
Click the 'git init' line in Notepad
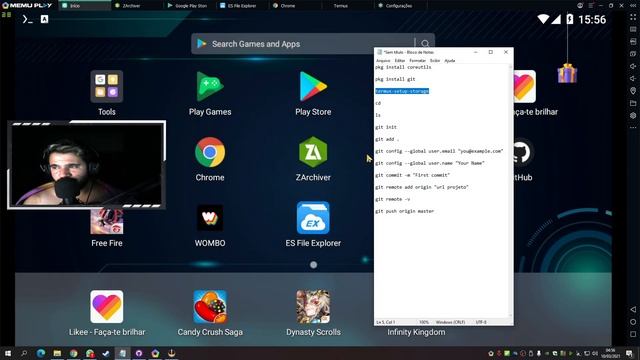pos(386,127)
